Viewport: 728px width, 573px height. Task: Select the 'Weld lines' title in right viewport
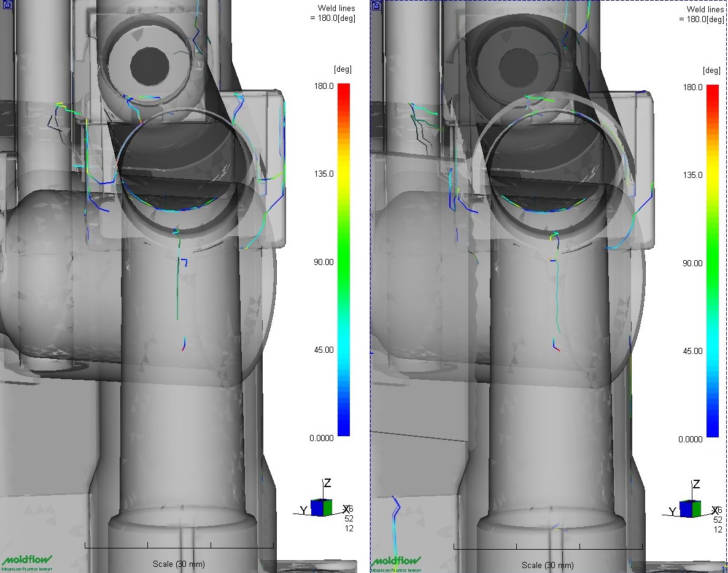click(705, 9)
